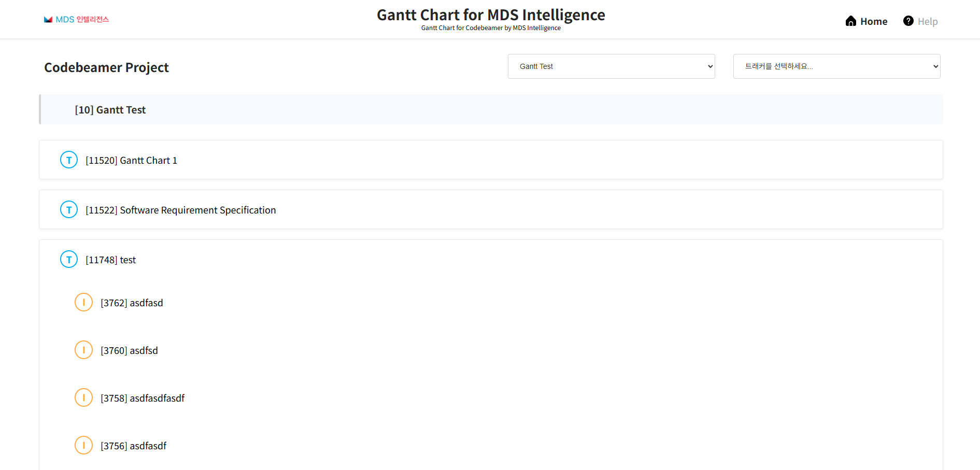The image size is (980, 470).
Task: Click the orange I icon beside [3762] asdfasd
Action: pos(83,302)
